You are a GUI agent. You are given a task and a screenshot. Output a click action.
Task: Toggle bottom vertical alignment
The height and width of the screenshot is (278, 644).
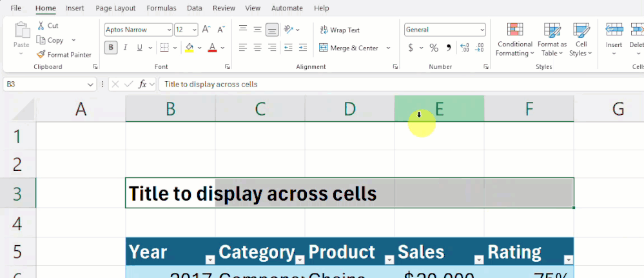(272, 30)
